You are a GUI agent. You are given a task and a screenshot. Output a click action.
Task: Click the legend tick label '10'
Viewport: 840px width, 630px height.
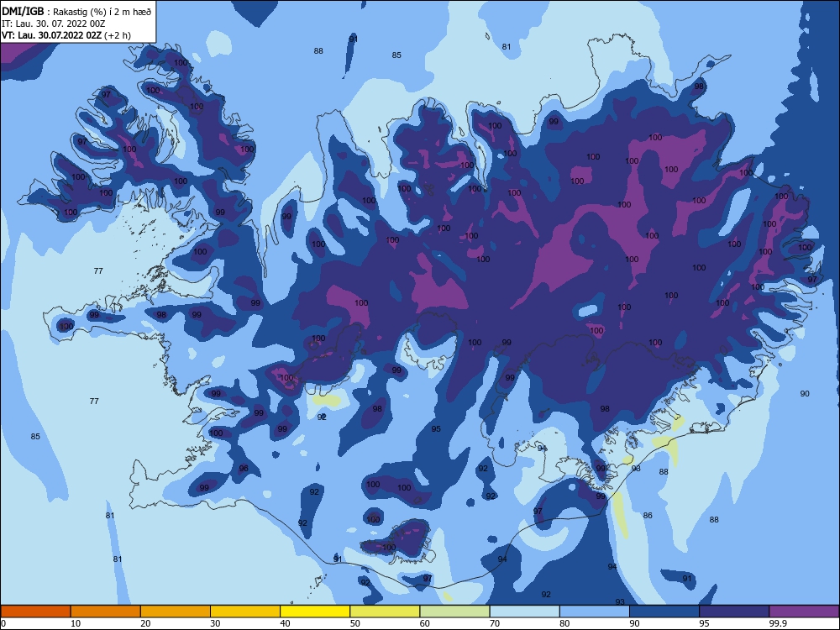[76, 623]
